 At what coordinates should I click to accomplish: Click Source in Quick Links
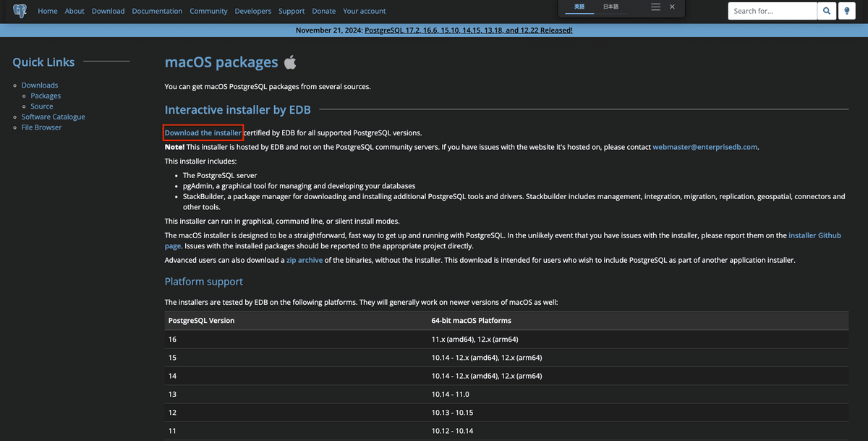42,106
